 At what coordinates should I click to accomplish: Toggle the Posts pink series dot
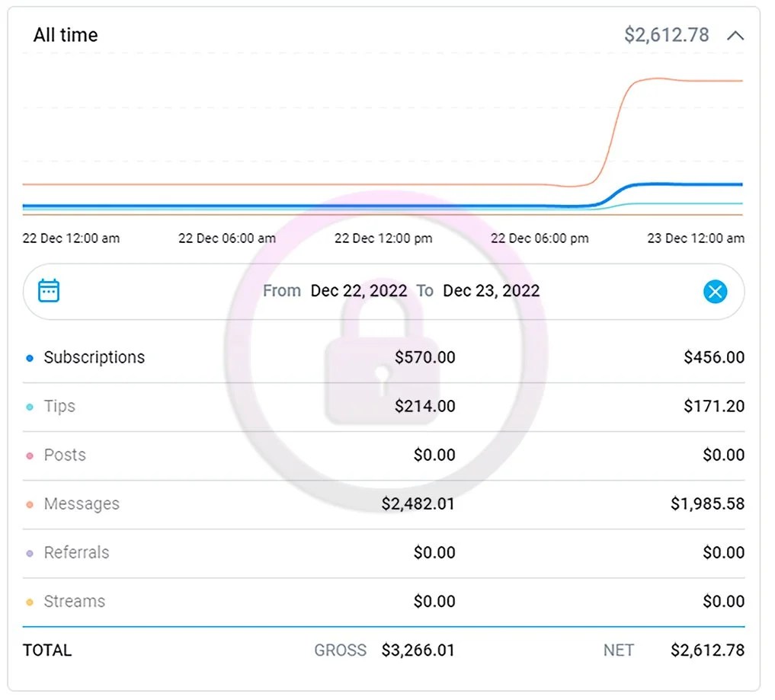tap(30, 455)
